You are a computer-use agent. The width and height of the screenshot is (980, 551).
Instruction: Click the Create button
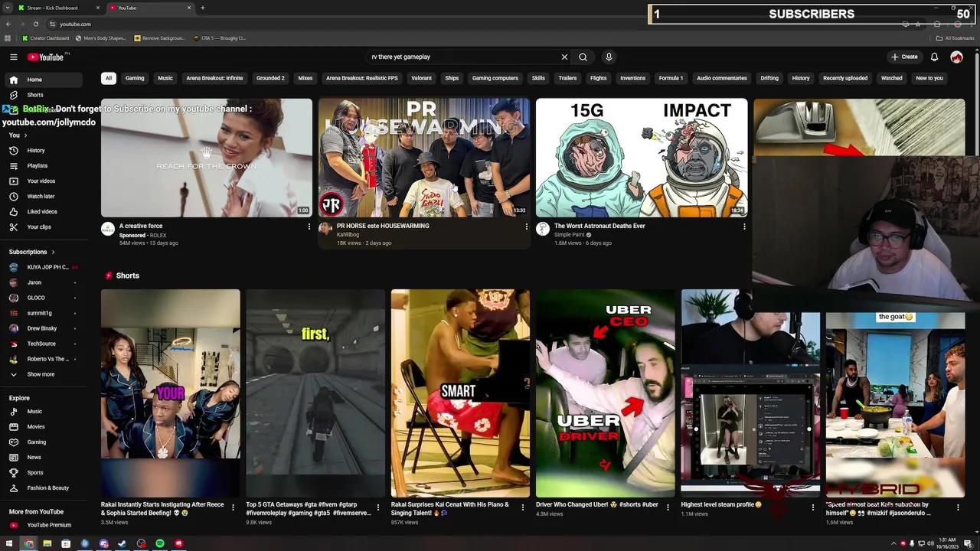coord(904,57)
